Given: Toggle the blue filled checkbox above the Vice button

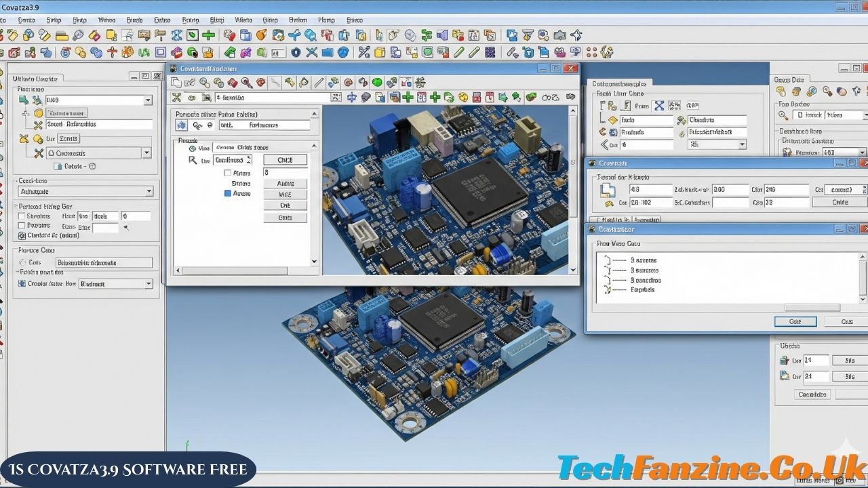Looking at the screenshot, I should coord(228,192).
